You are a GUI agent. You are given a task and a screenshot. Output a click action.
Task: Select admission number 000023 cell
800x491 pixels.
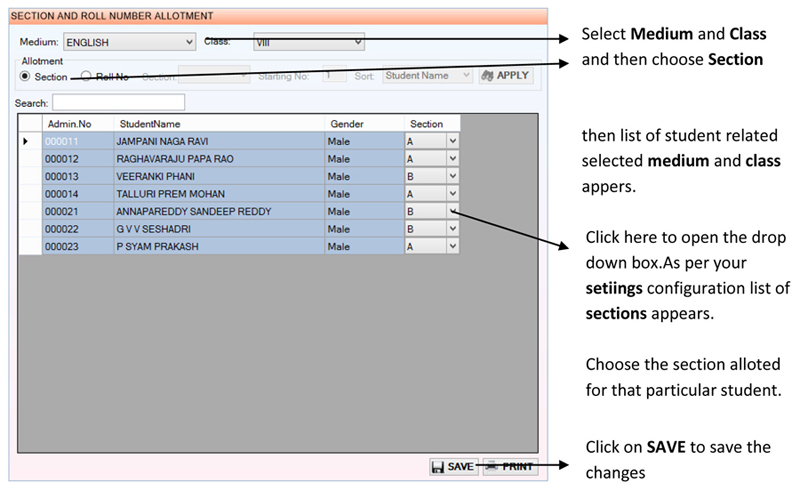pos(78,247)
